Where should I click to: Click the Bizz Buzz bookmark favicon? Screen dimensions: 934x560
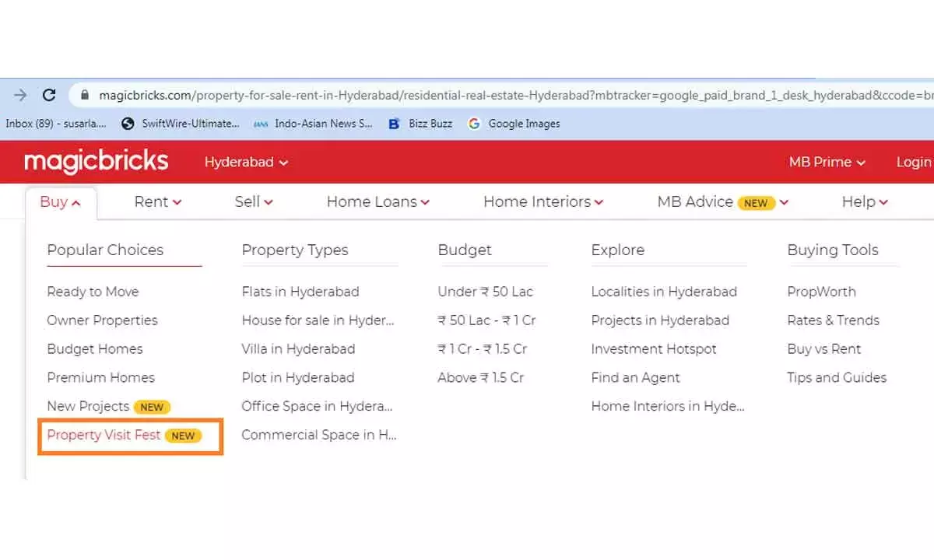click(395, 123)
